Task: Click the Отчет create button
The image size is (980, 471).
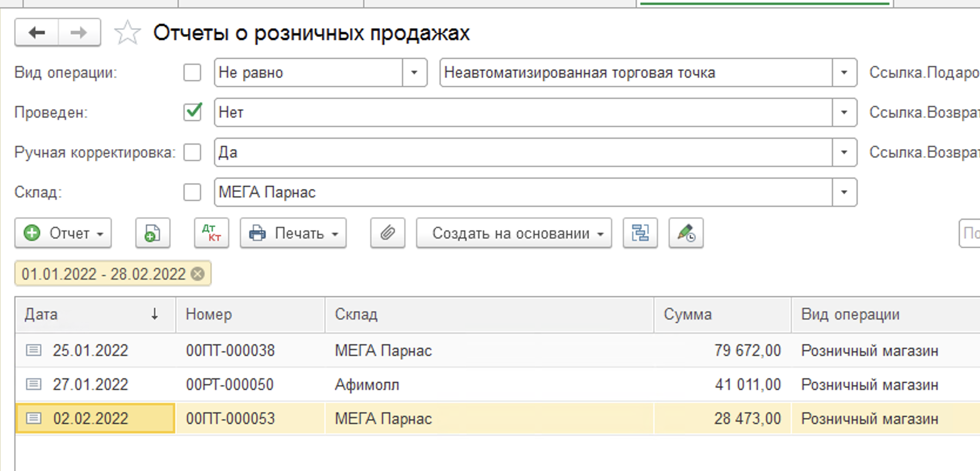Action: [63, 233]
